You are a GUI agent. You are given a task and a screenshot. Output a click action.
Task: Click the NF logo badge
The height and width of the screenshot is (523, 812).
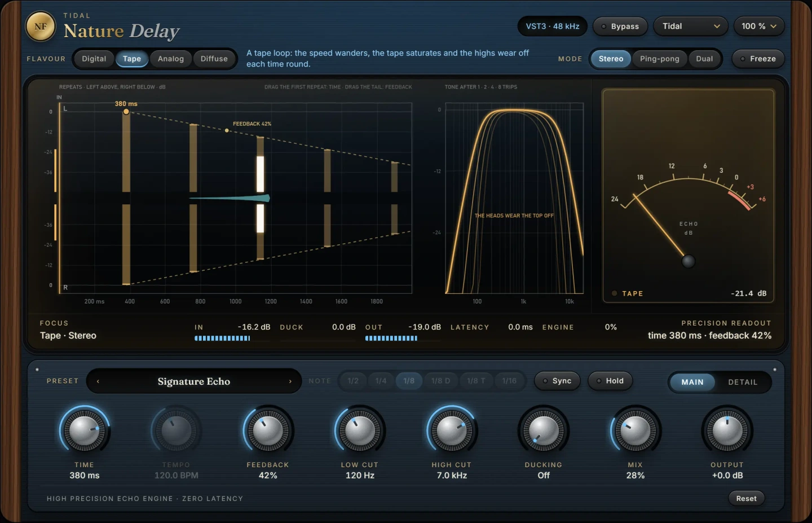tap(41, 27)
